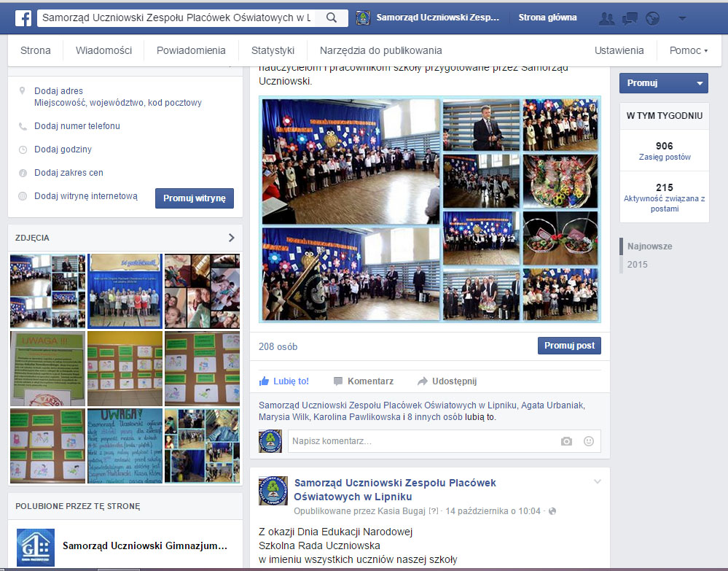Open the Zdjęcia section chevron
This screenshot has width=728, height=571.
[232, 238]
